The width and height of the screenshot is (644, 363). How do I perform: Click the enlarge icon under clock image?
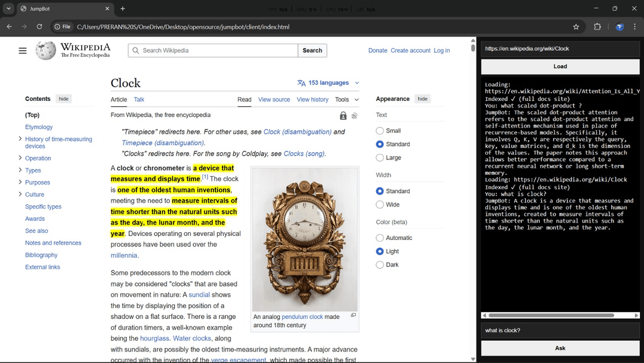353,315
